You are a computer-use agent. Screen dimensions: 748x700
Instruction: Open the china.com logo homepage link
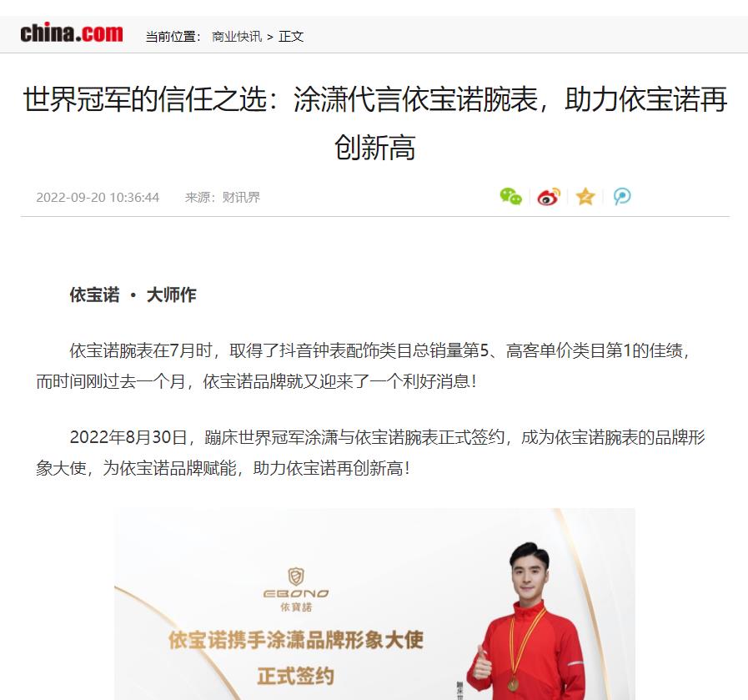pos(72,33)
